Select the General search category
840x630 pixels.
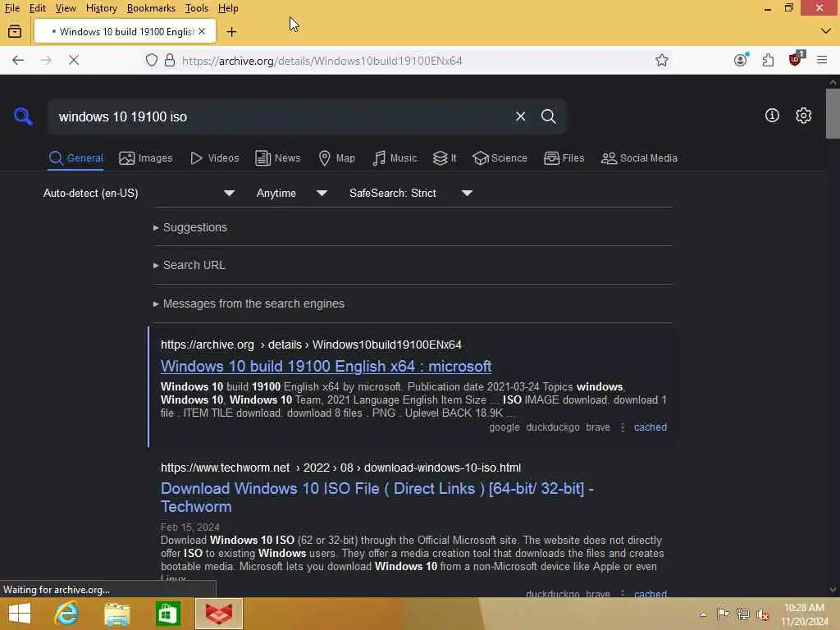click(x=75, y=158)
